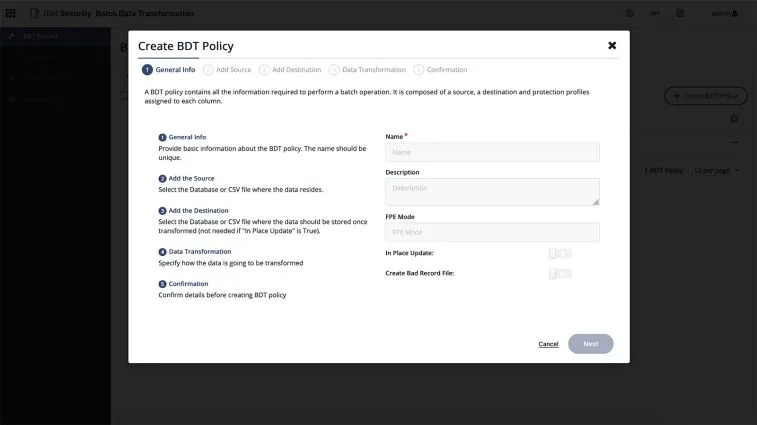
Task: Click the Data Transformation step 4 circle
Action: pyautogui.click(x=334, y=70)
